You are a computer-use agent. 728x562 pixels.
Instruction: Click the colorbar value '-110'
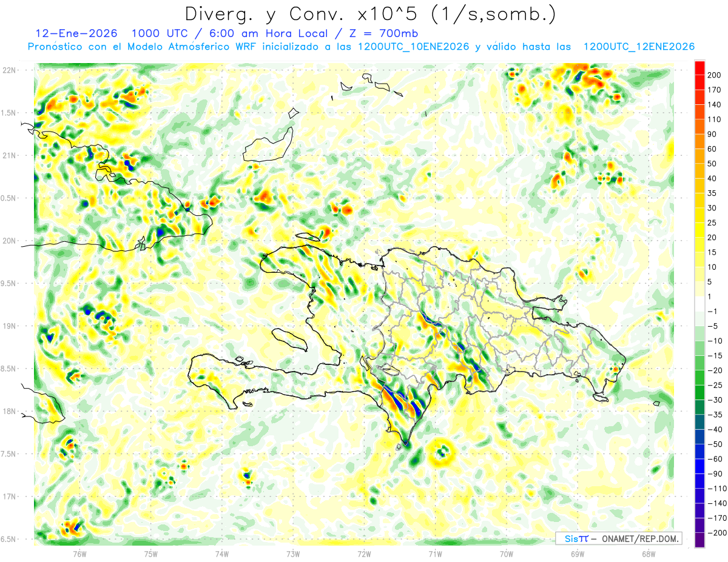[x=716, y=489]
